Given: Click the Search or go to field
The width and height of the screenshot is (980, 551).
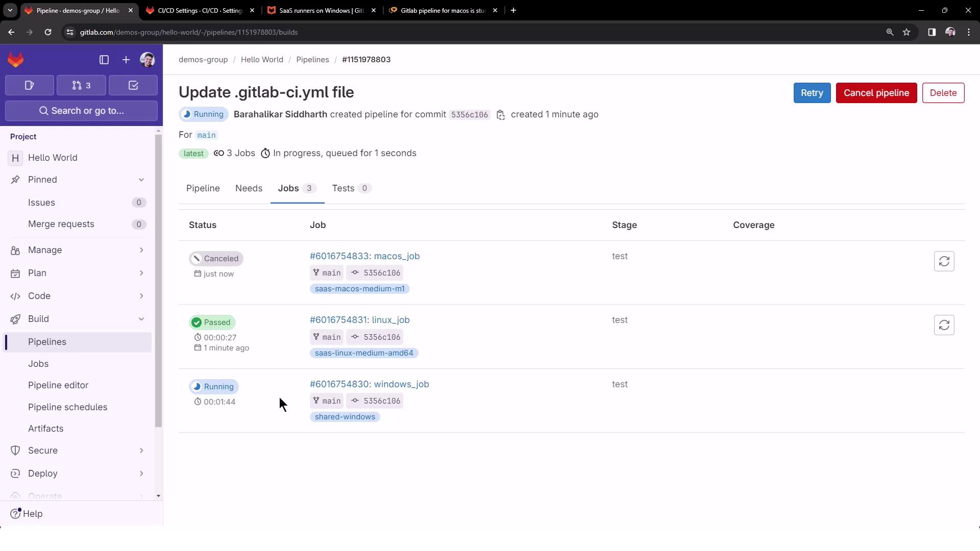Looking at the screenshot, I should point(82,111).
